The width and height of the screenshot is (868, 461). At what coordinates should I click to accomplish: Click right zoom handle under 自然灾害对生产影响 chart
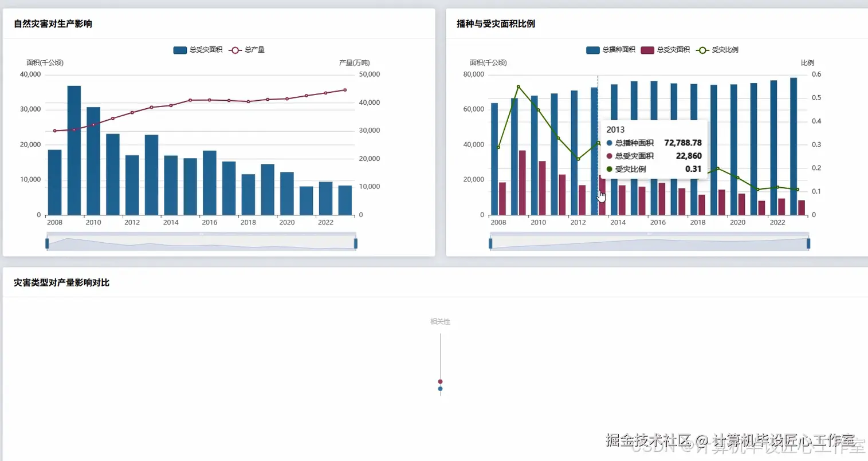(x=356, y=243)
